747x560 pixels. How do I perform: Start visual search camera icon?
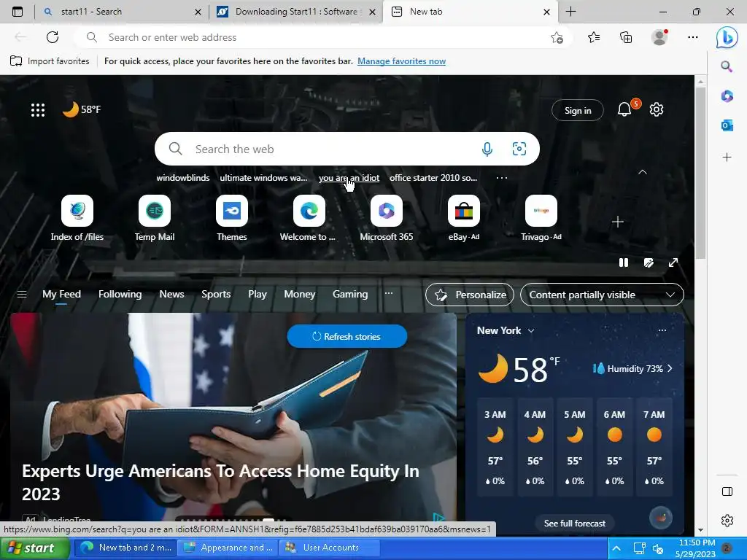519,149
